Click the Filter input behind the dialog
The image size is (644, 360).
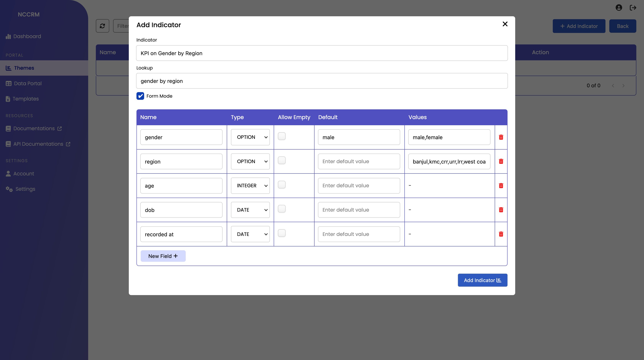coord(121,26)
